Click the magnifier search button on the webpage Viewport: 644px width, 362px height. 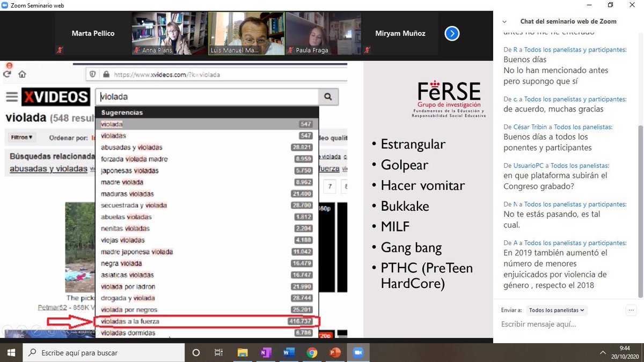pyautogui.click(x=328, y=97)
